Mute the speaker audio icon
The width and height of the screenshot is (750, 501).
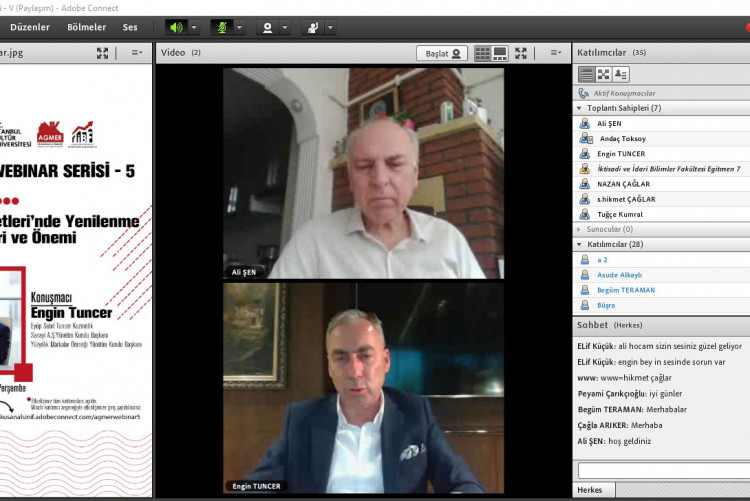[176, 27]
